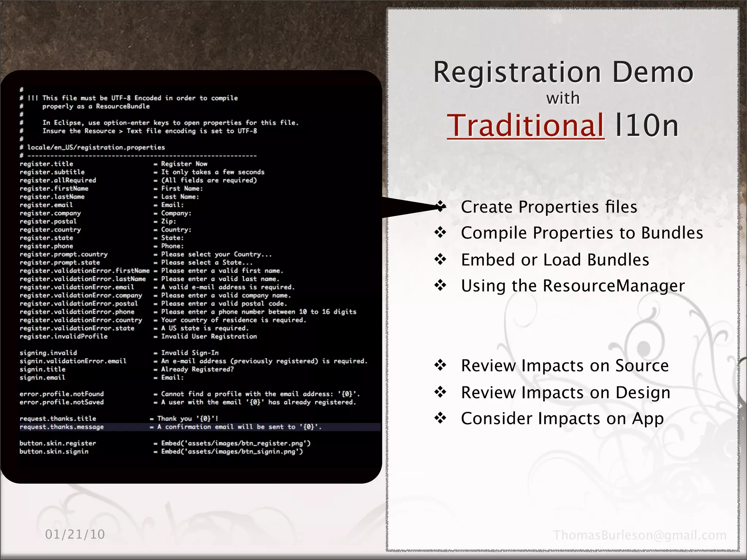The height and width of the screenshot is (560, 747).
Task: Click the 'register.allRequired' key
Action: click(x=58, y=180)
